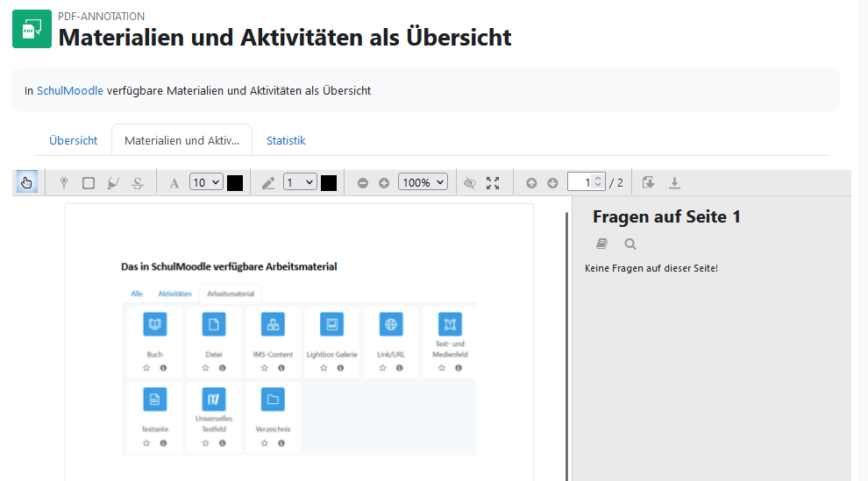868x481 pixels.
Task: Click the page title 'Materialien und Aktivitäten als Übersicht'
Action: [x=285, y=38]
